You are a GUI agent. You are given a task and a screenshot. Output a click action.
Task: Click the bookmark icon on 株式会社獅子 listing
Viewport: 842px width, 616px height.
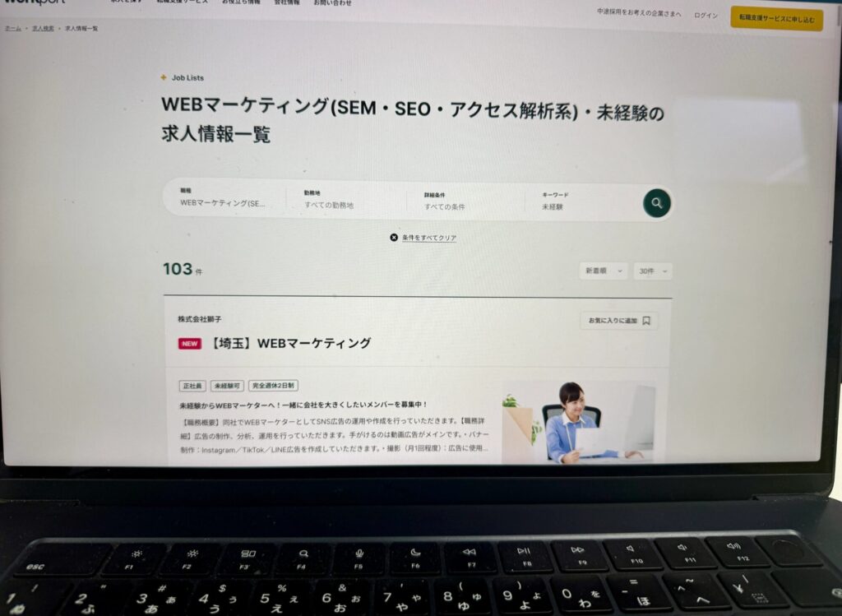point(646,321)
